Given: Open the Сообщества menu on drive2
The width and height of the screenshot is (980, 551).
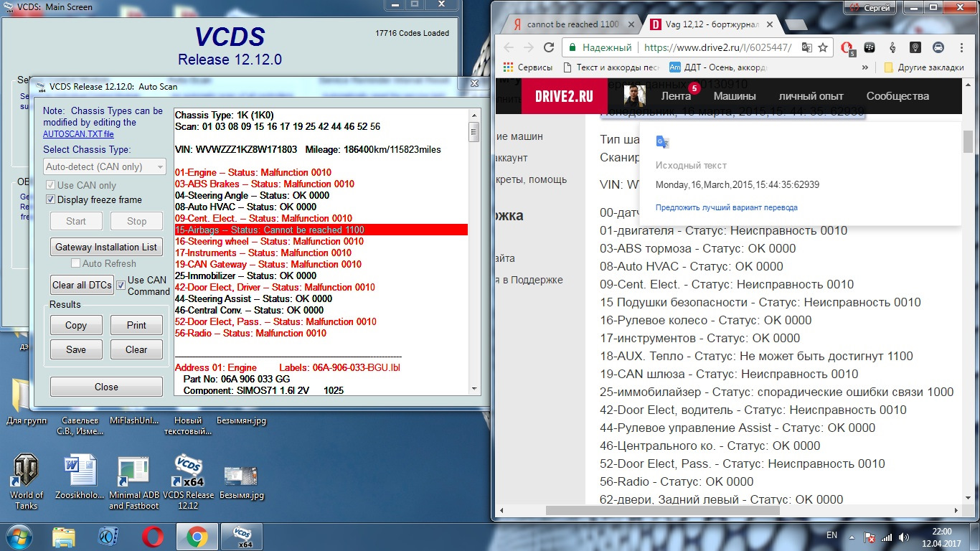Looking at the screenshot, I should point(897,96).
